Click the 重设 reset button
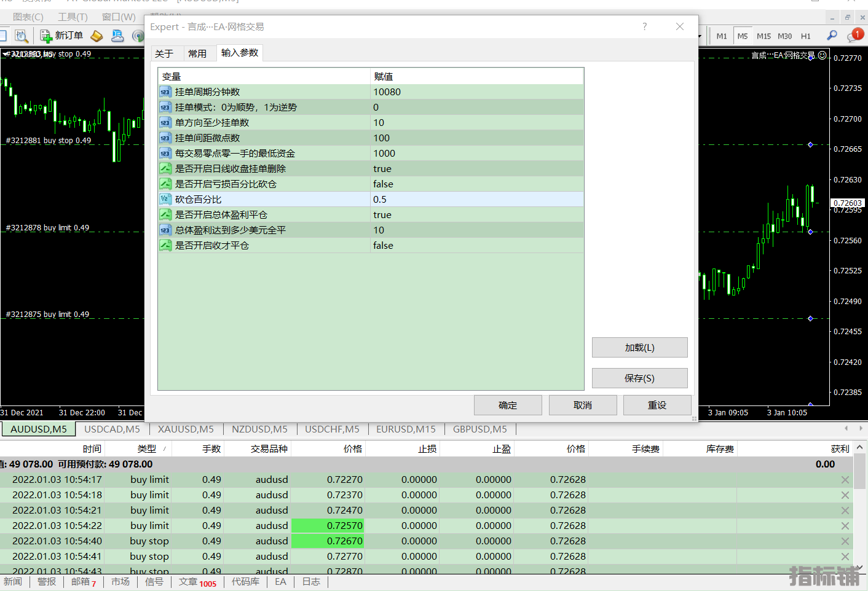The height and width of the screenshot is (591, 868). 657,405
